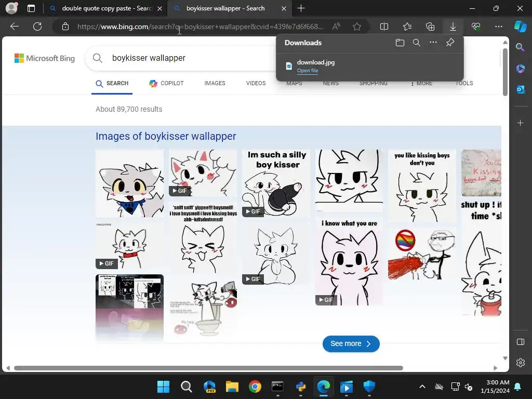Screen dimensions: 532x399
Task: Click download.jpg file entry
Action: [370, 66]
